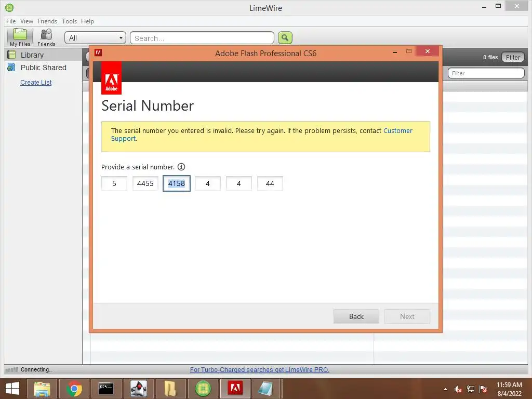Open Command Prompt from the taskbar
This screenshot has width=532, height=399.
click(106, 389)
